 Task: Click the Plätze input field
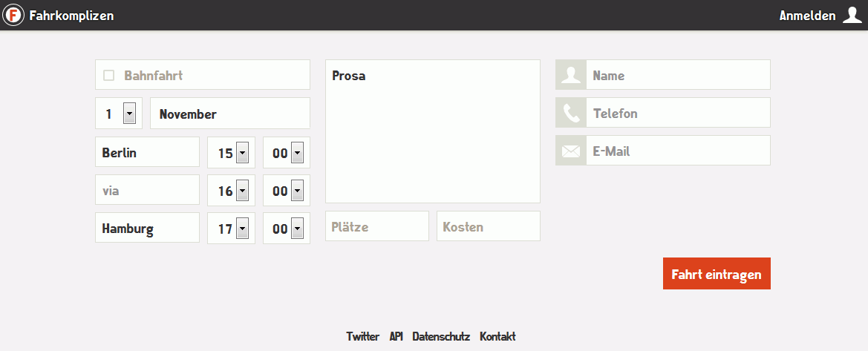click(x=376, y=226)
